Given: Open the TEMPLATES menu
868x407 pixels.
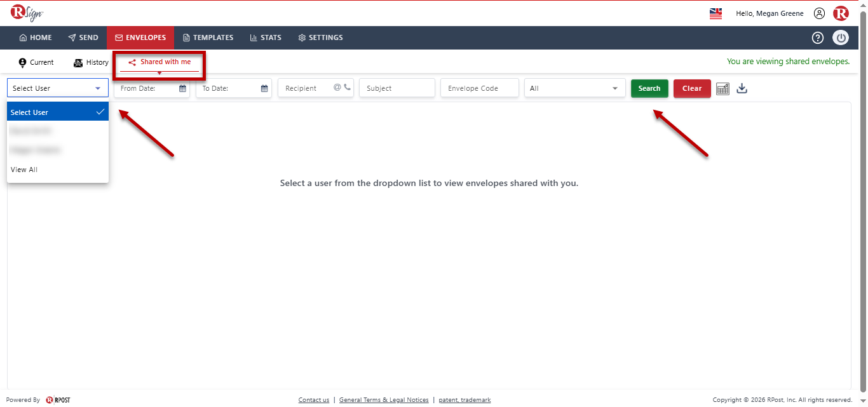Looking at the screenshot, I should (208, 37).
